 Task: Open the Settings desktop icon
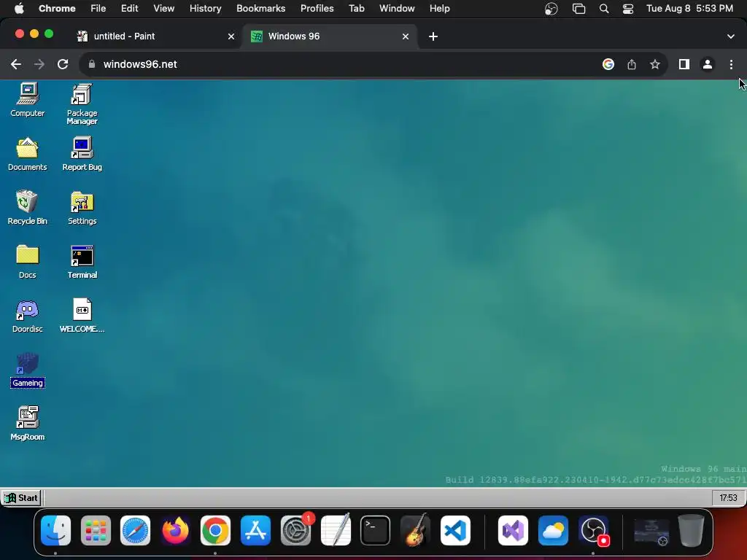(82, 208)
